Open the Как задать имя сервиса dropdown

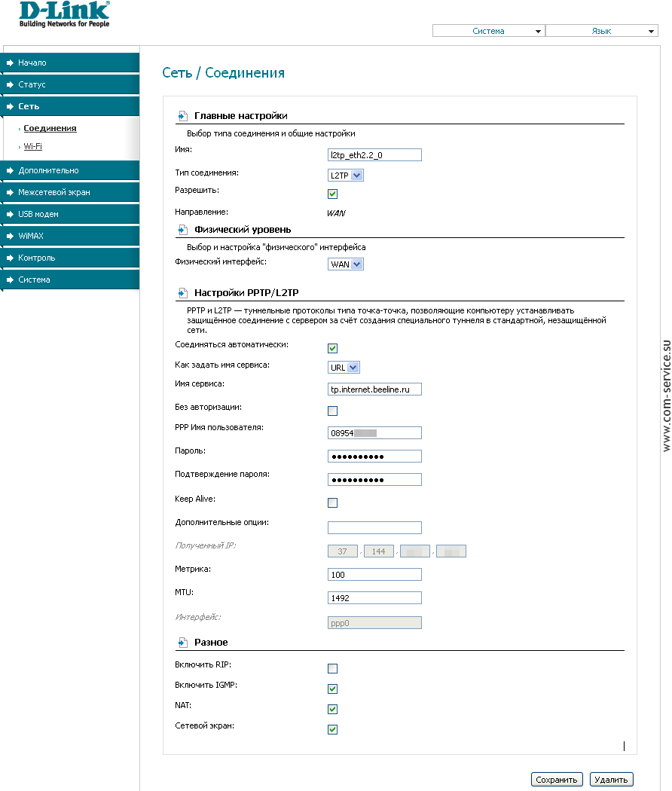(344, 368)
